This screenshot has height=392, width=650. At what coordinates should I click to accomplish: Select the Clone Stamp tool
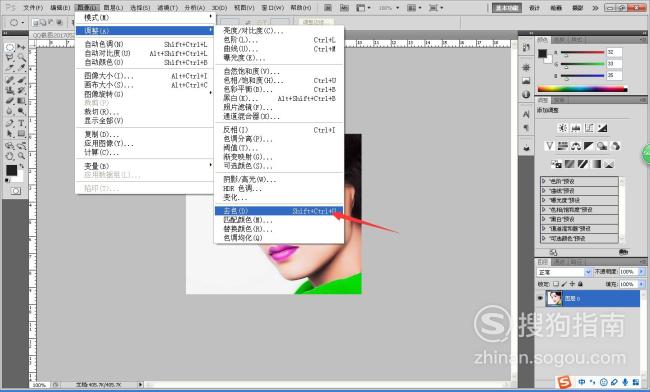tap(10, 90)
